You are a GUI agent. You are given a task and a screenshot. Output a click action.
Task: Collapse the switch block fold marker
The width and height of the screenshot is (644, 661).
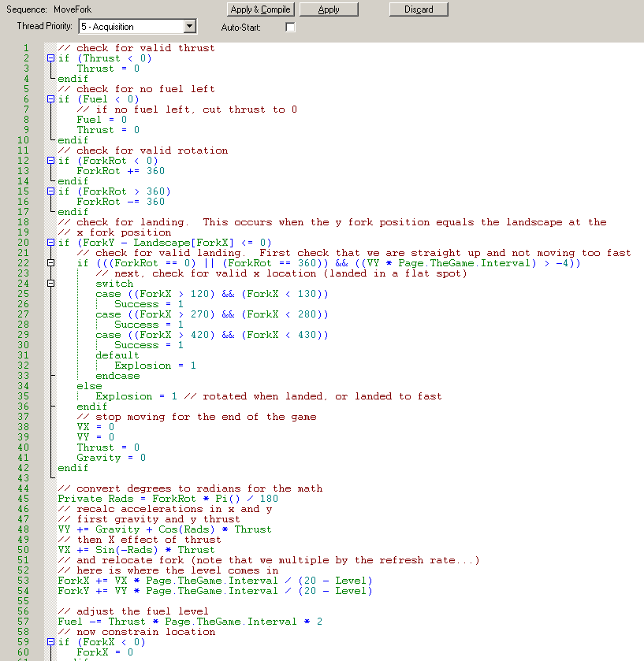(x=50, y=284)
